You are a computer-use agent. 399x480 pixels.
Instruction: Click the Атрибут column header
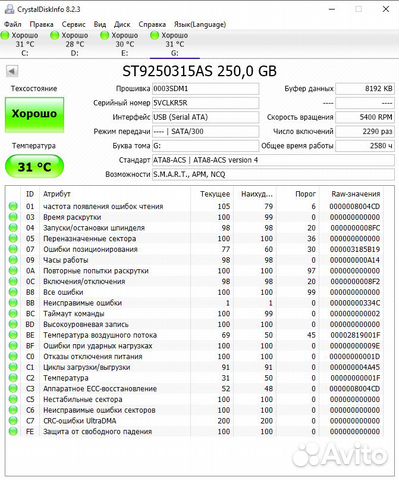[x=115, y=194]
